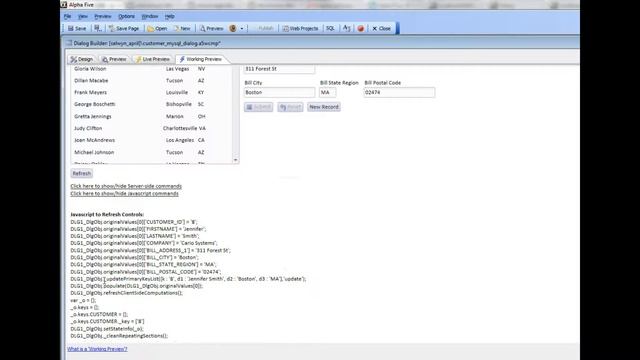Image resolution: width=640 pixels, height=360 pixels.
Task: Click the Submit button
Action: tap(258, 107)
